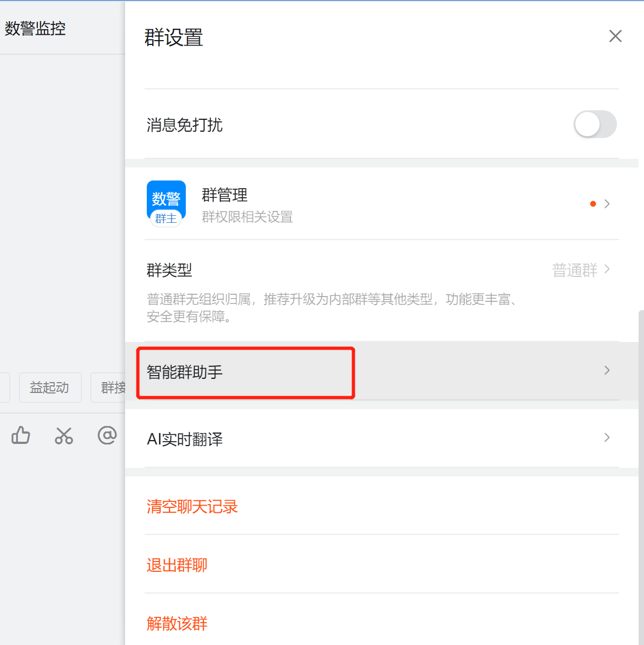Click the red notification dot in 群管理
Viewport: 644px width, 645px height.
pos(593,204)
